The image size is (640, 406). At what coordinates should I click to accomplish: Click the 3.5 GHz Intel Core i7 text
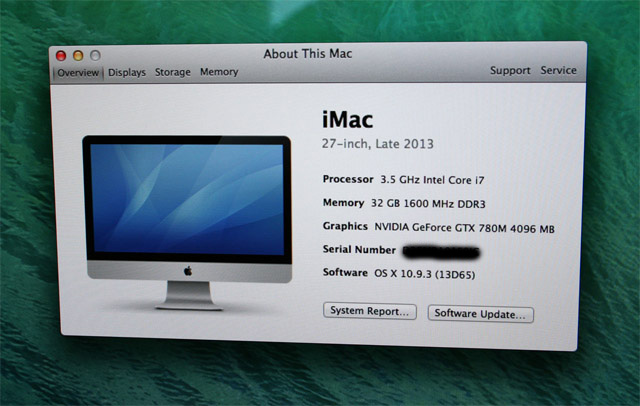(x=432, y=180)
